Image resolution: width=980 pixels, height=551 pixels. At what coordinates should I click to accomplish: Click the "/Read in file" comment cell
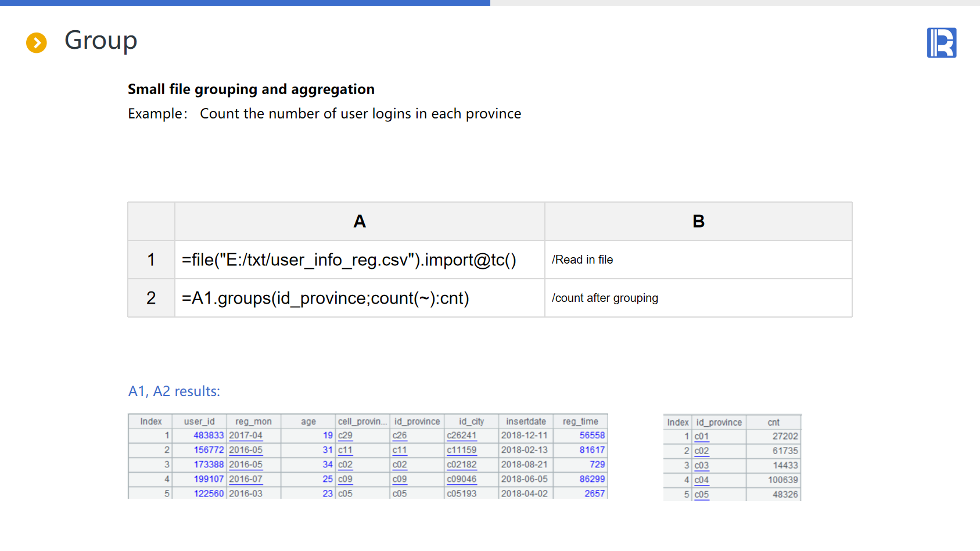582,260
